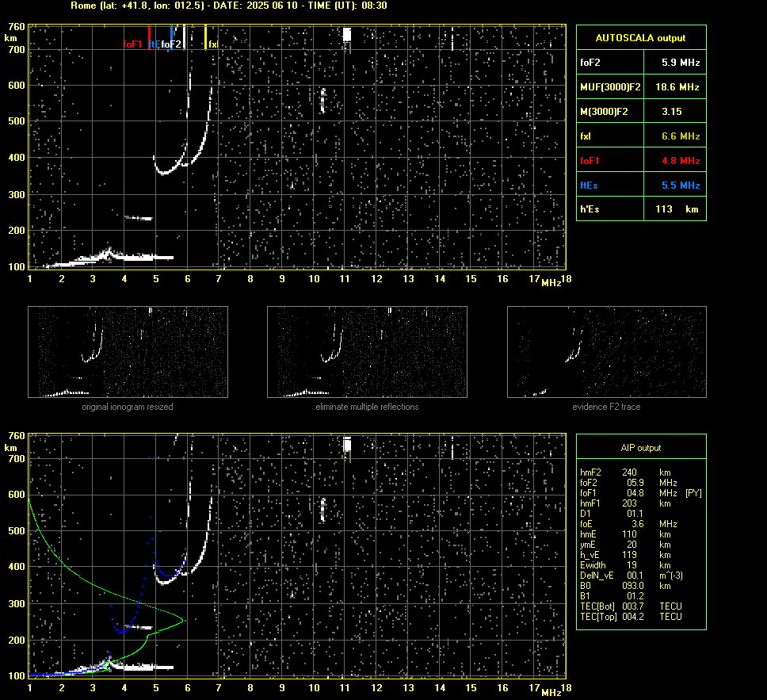Click the red foF1 marker label

coord(132,44)
